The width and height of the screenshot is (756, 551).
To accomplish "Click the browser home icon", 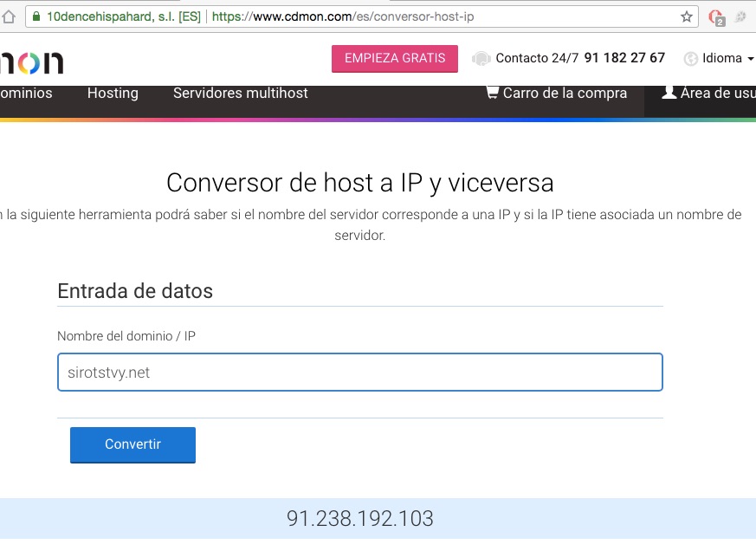I will (8, 16).
